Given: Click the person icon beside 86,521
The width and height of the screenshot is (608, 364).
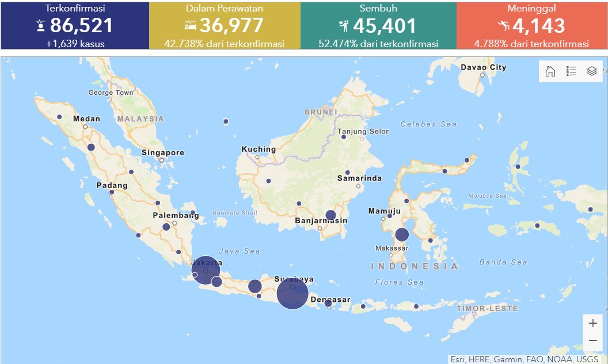Looking at the screenshot, I should point(40,25).
